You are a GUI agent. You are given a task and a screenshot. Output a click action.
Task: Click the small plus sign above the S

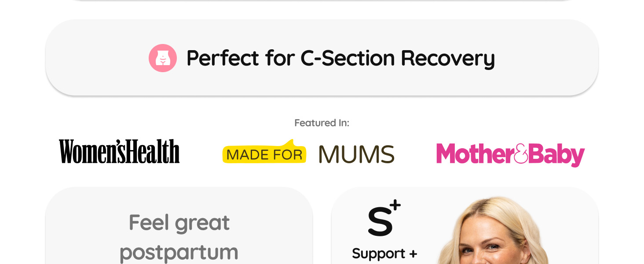[x=395, y=205]
